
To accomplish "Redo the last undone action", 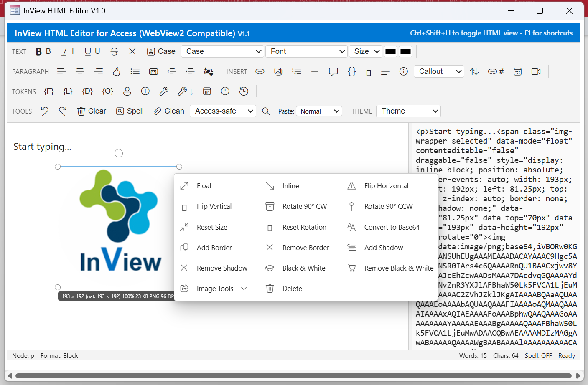I will pos(63,111).
